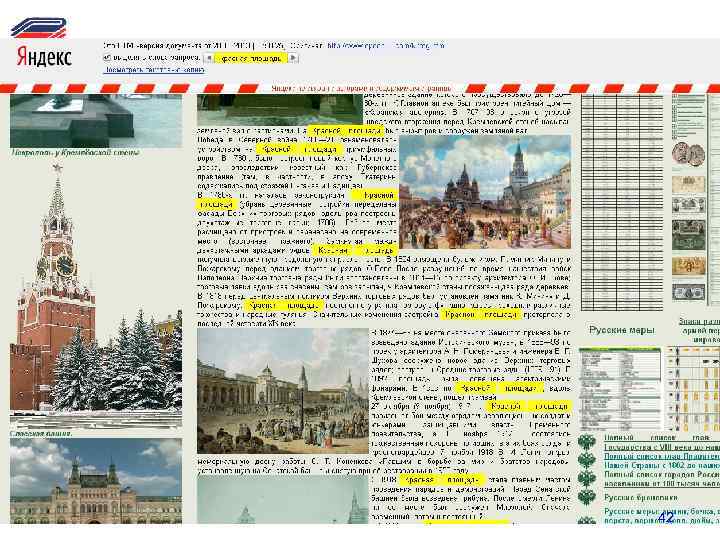Click the third double-headed eagle bullet icon
Image resolution: width=720 pixels, height=540 pixels.
coord(587,479)
